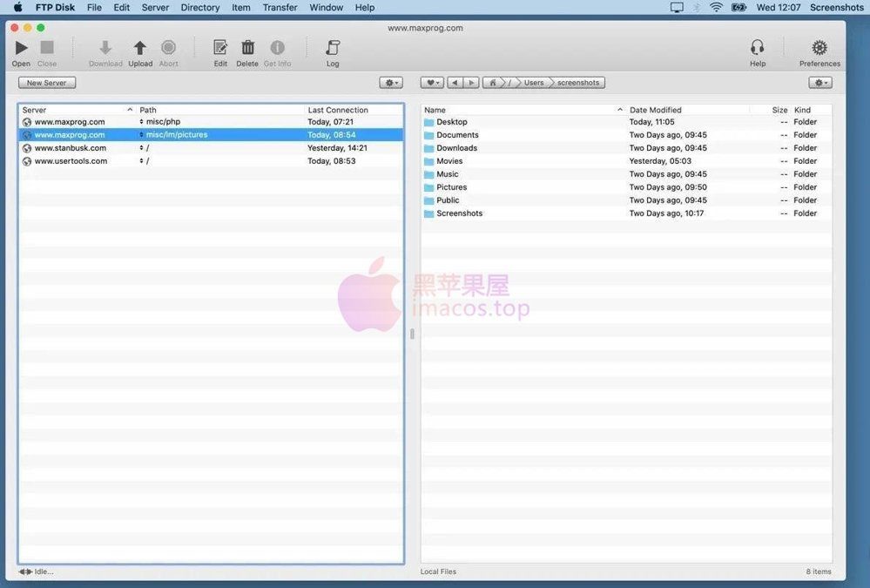Open the local files gear dropdown
870x588 pixels.
820,83
